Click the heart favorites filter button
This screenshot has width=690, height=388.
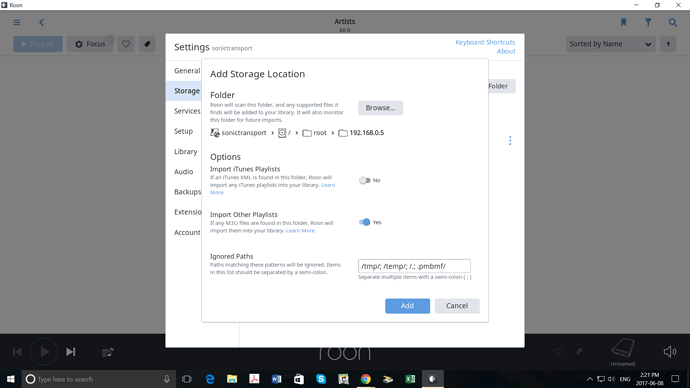126,44
